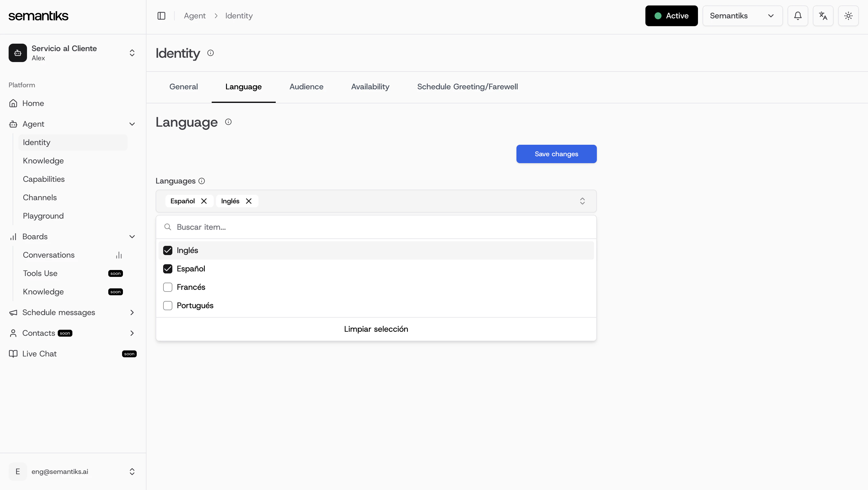Open the Availability tab
Screen dimensions: 868x490
[x=370, y=87]
